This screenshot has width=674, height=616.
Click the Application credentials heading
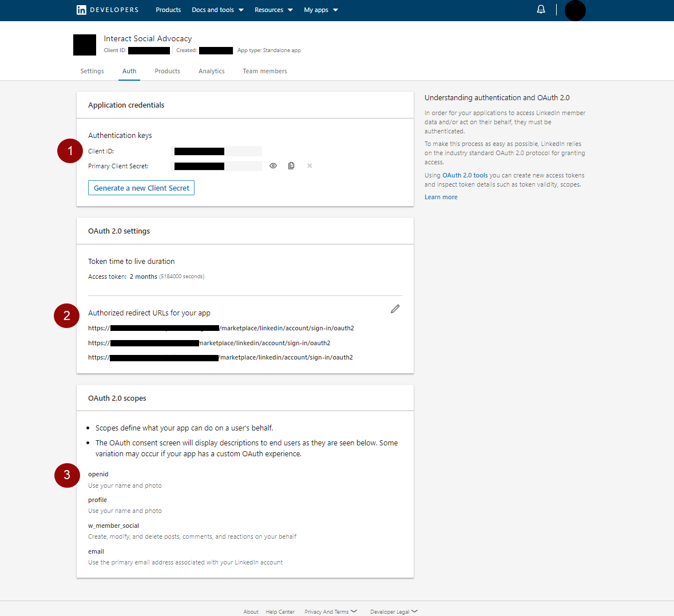click(126, 105)
